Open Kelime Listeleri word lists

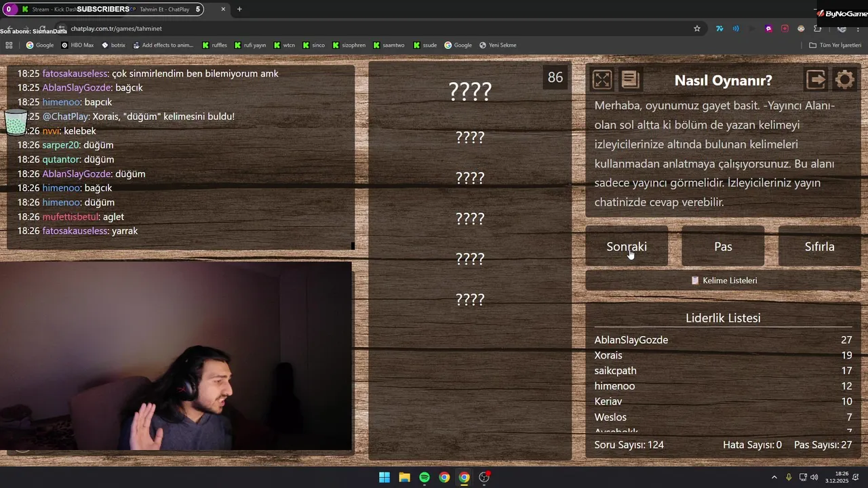[x=723, y=280]
